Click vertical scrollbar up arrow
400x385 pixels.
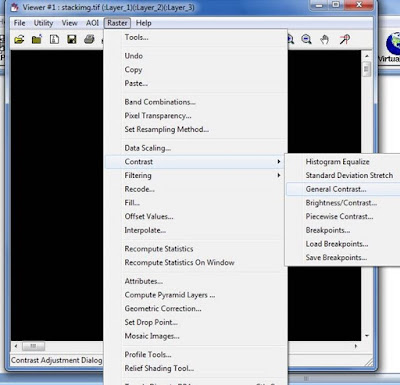[x=367, y=56]
